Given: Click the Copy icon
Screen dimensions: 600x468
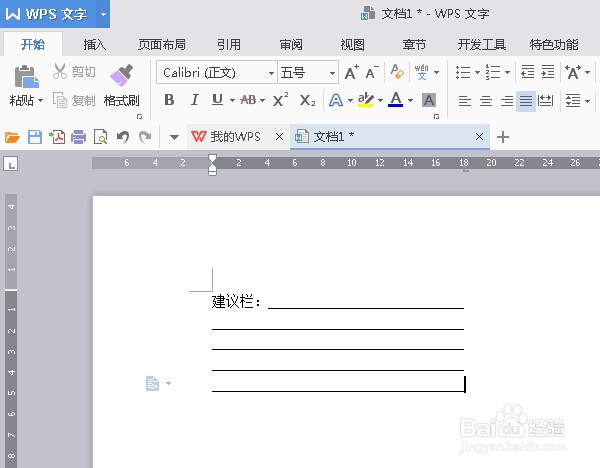Looking at the screenshot, I should (x=59, y=100).
